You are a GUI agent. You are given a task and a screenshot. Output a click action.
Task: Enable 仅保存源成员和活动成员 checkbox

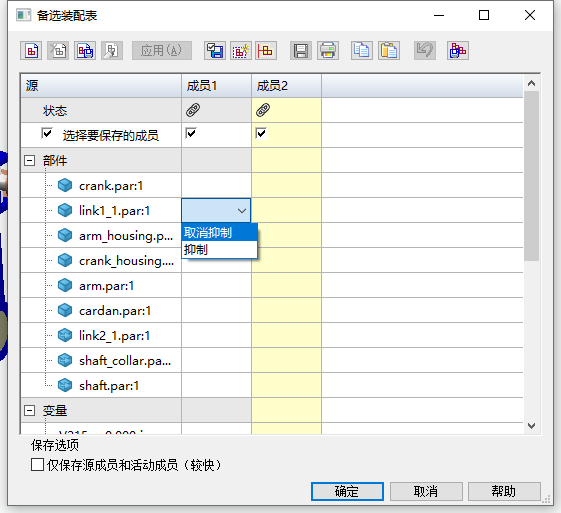[37, 465]
